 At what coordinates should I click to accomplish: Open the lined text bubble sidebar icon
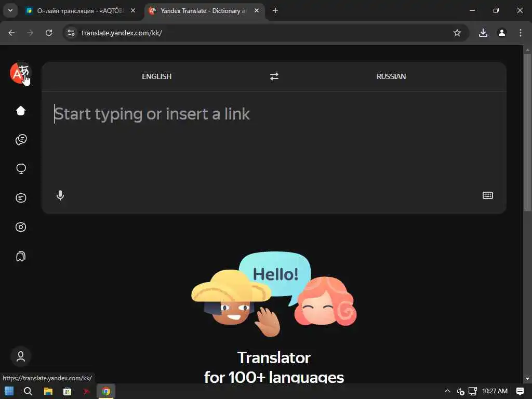click(x=21, y=198)
